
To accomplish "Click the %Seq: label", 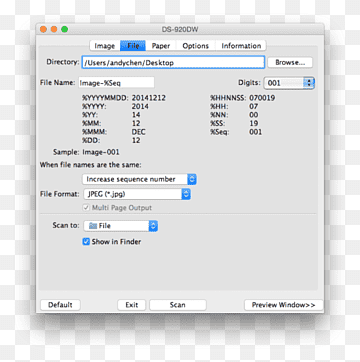I will pos(220,132).
